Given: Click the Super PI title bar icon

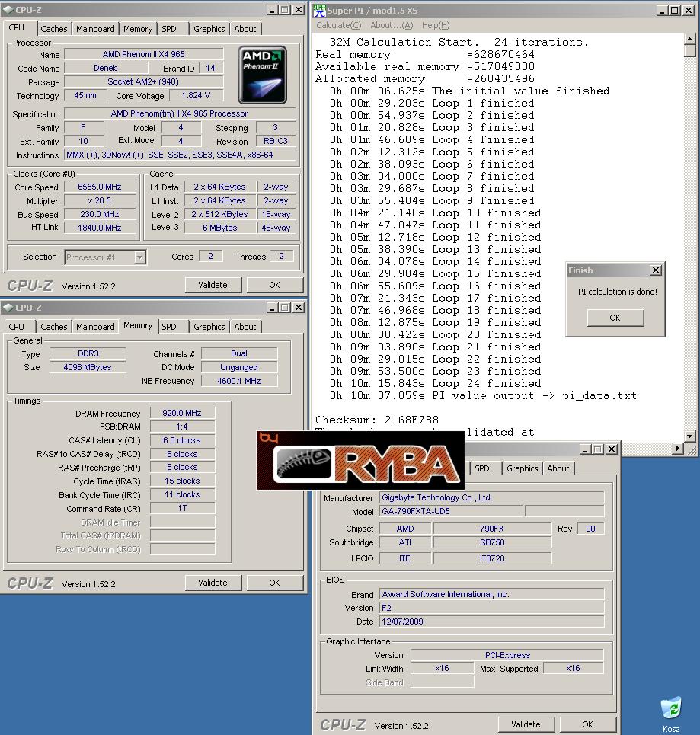Looking at the screenshot, I should pyautogui.click(x=319, y=10).
